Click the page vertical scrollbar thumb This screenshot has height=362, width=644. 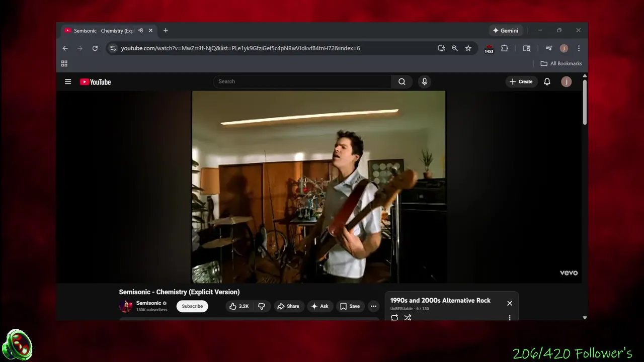585,102
